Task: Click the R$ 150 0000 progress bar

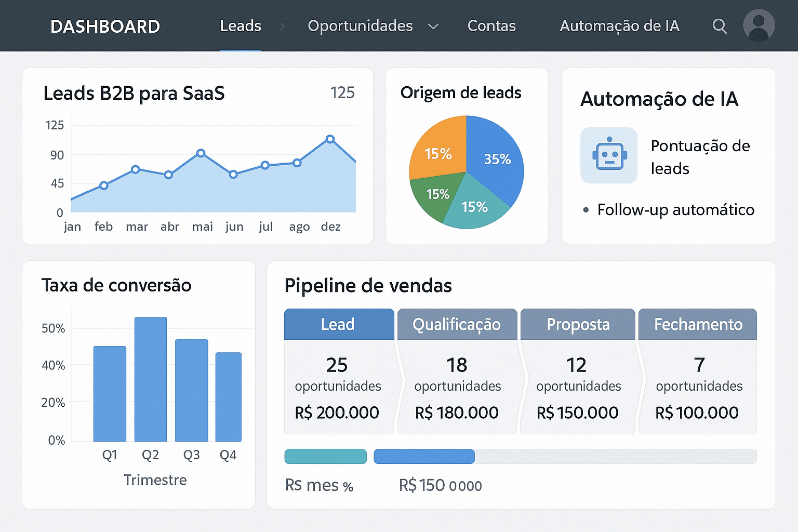Action: pos(424,457)
